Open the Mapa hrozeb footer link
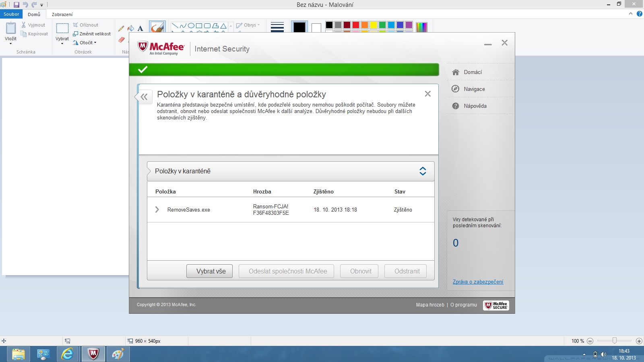 point(430,305)
